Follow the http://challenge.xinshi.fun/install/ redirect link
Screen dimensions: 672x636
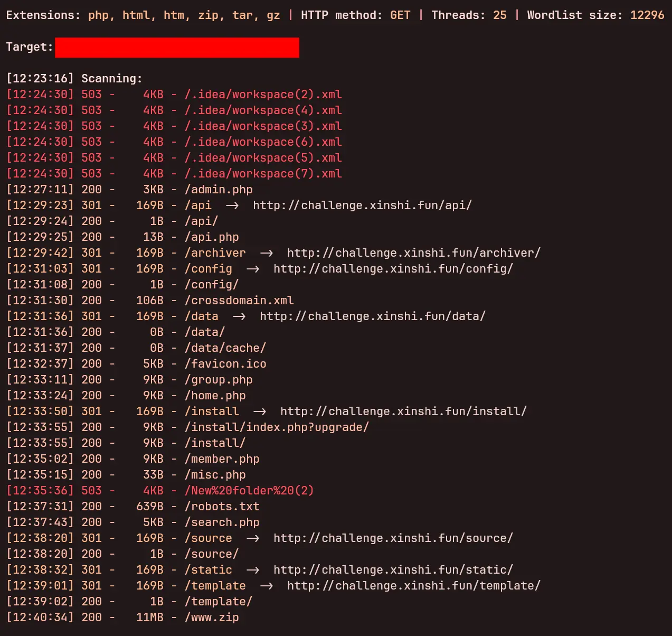point(403,411)
